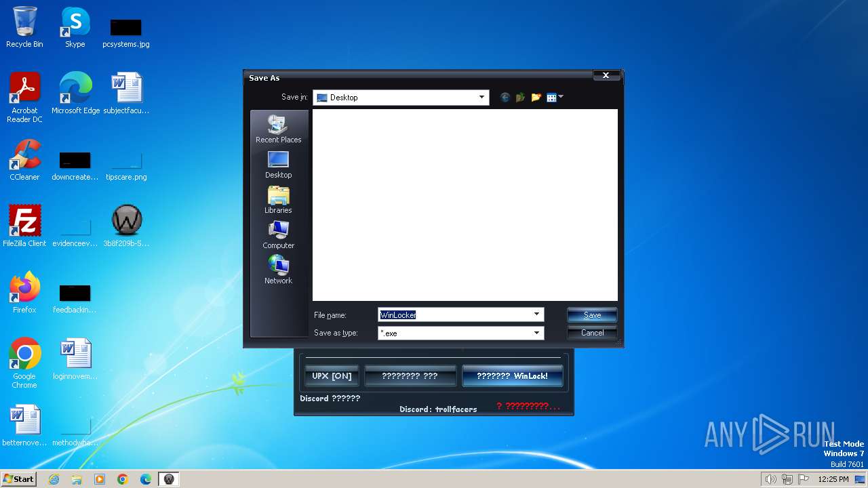The height and width of the screenshot is (488, 868).
Task: Open Libraries in the places bar
Action: [x=279, y=200]
